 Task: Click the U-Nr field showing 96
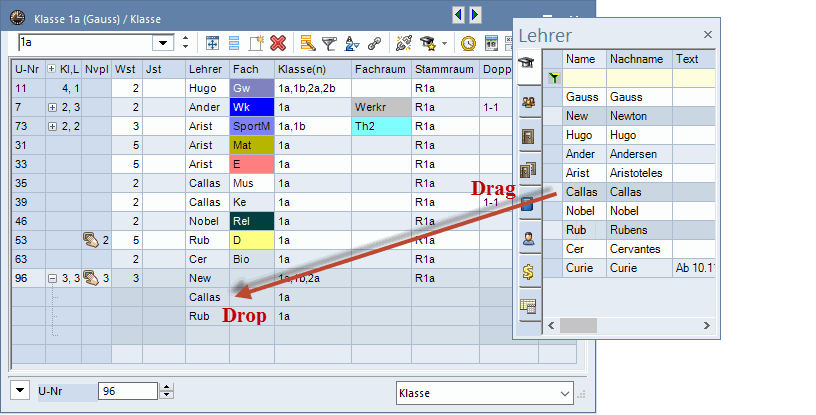128,391
